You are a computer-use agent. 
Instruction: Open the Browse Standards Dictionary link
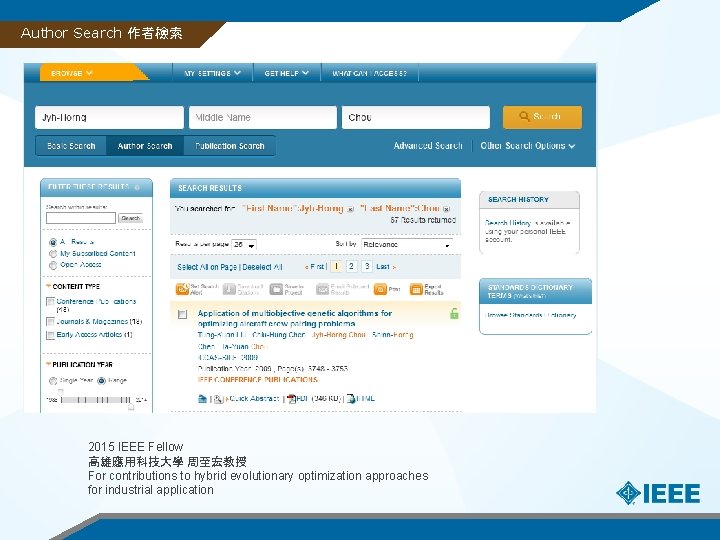pos(531,315)
